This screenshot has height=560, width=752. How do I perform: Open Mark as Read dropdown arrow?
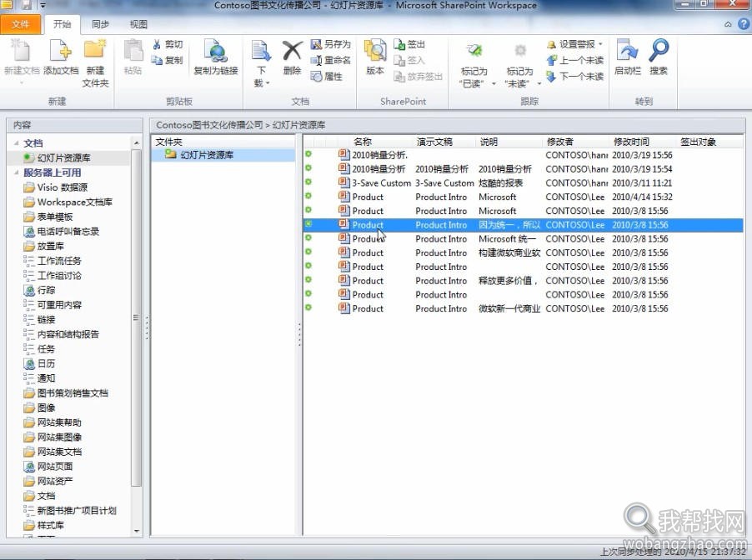494,84
